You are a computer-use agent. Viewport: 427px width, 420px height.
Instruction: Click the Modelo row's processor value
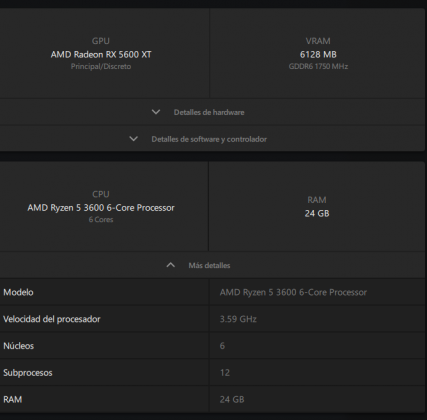pos(293,292)
